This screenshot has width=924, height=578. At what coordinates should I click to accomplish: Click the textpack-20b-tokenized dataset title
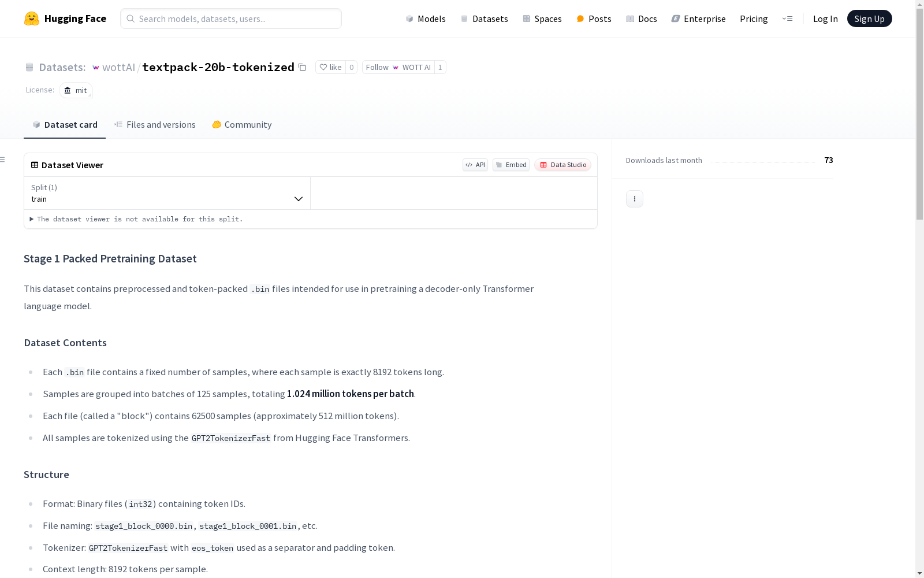[218, 67]
